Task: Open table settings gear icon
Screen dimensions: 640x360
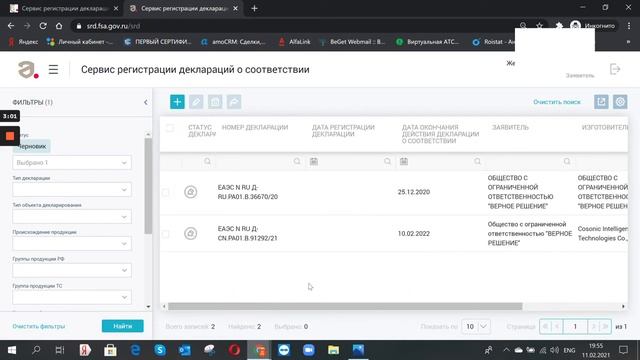Action: coord(620,102)
